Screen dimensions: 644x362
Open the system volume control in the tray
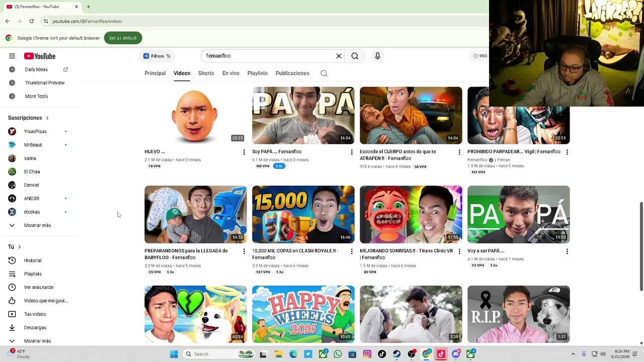603,354
